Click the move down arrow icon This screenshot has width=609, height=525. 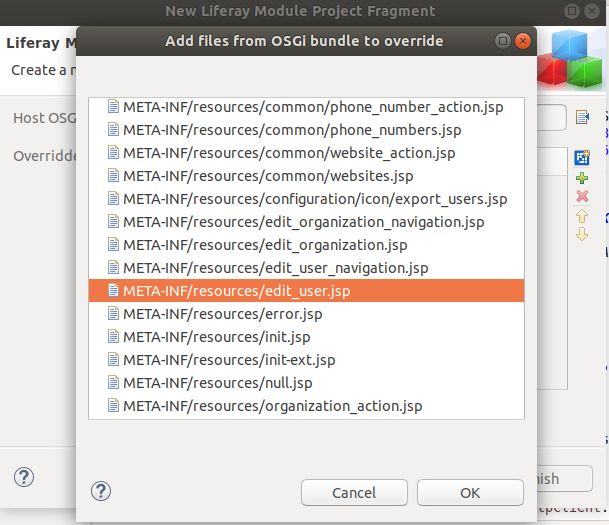(x=582, y=234)
